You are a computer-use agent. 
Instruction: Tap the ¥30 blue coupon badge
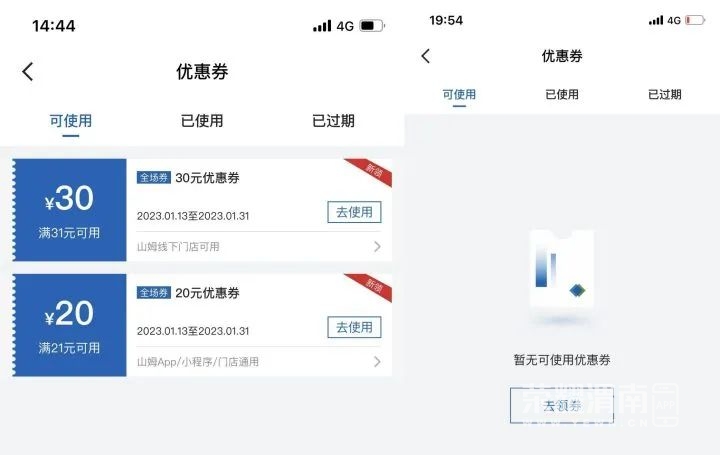(69, 210)
